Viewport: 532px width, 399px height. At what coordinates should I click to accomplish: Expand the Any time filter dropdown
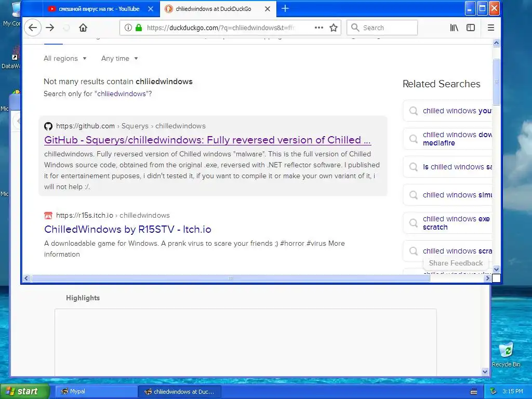(x=119, y=58)
